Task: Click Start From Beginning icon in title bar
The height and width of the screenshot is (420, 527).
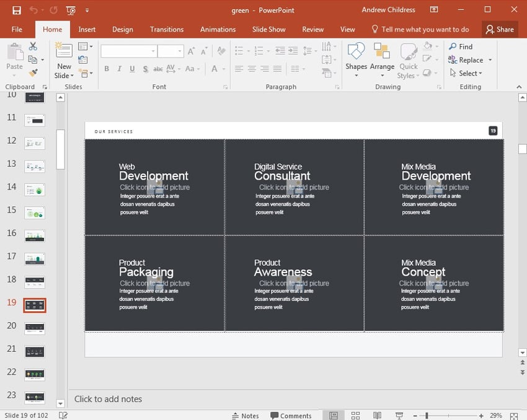Action: 71,10
